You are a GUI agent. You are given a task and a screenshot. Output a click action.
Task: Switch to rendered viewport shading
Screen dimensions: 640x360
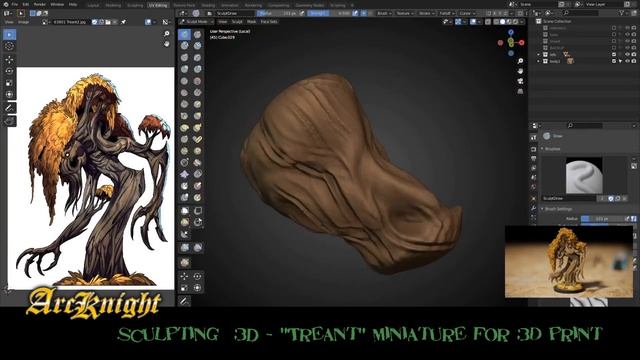(516, 22)
